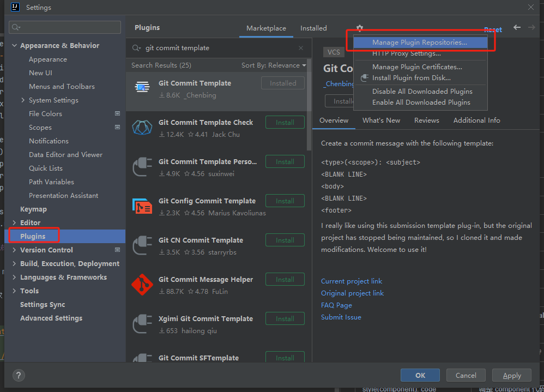Select Git Commit Template Check plugin icon
Screen dimensions: 544x392
[142, 128]
